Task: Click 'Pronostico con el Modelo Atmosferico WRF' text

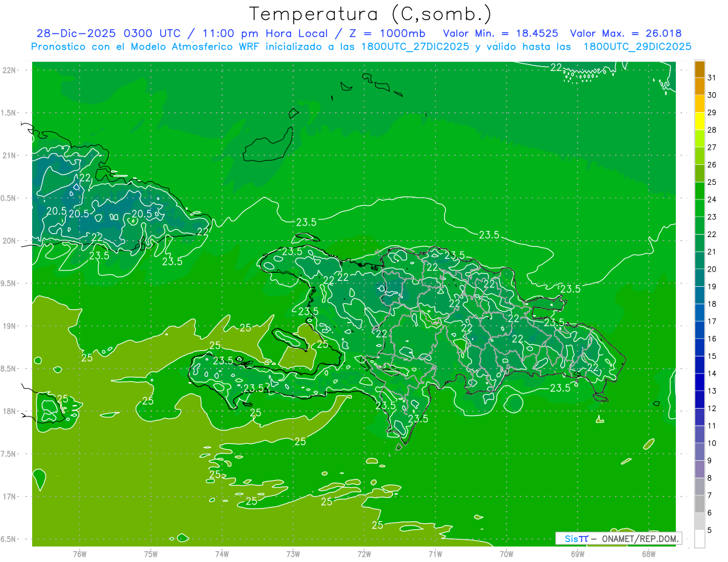Action: coord(146,47)
